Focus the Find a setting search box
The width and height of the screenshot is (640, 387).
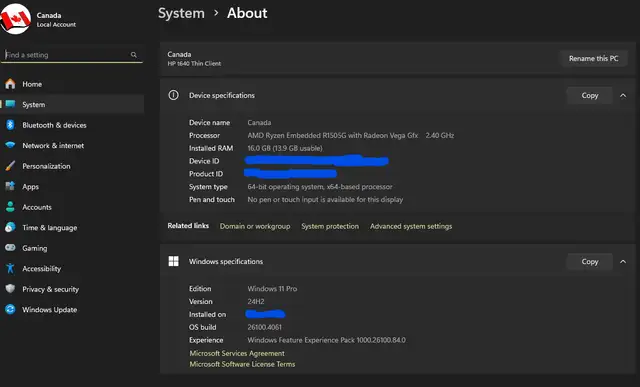tap(72, 55)
